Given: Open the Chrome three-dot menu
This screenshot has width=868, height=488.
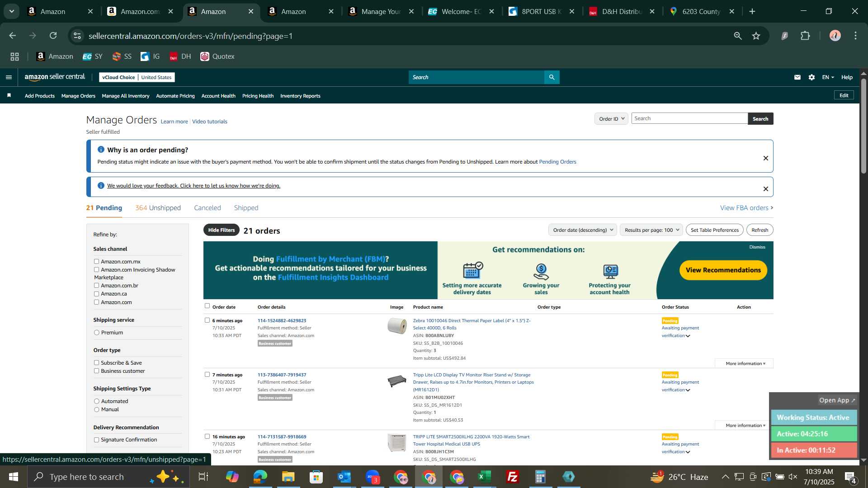Looking at the screenshot, I should point(855,36).
